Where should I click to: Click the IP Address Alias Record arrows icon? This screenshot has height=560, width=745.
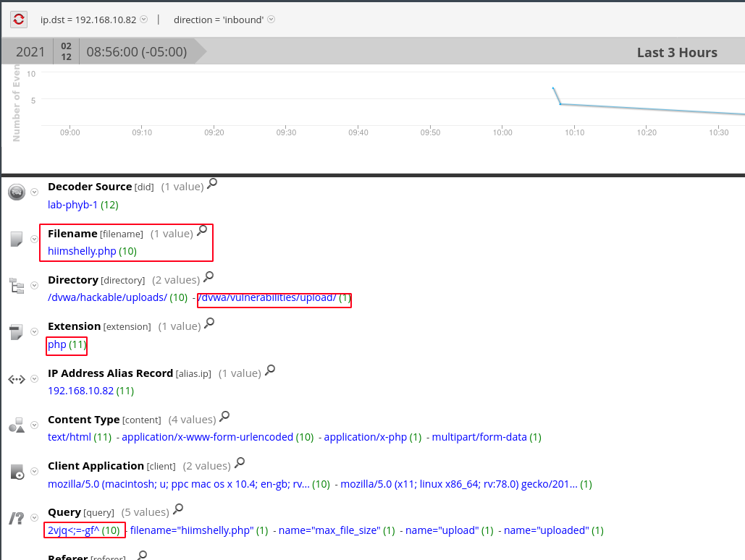(16, 378)
